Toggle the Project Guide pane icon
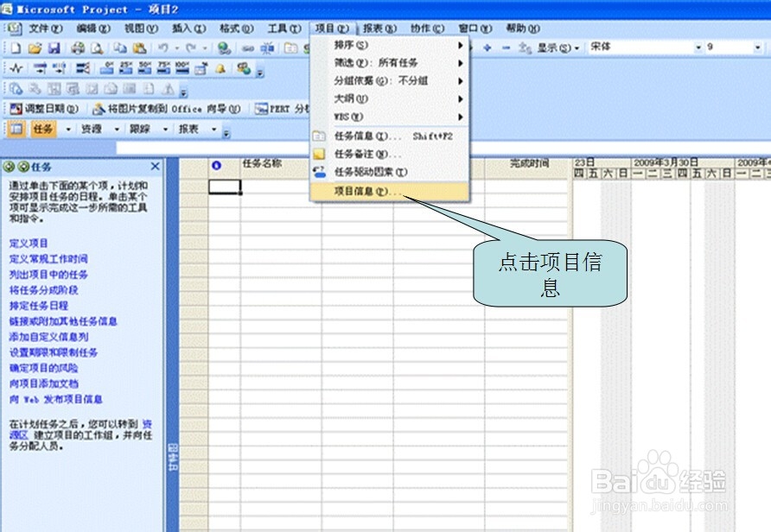771x532 pixels. [16, 129]
